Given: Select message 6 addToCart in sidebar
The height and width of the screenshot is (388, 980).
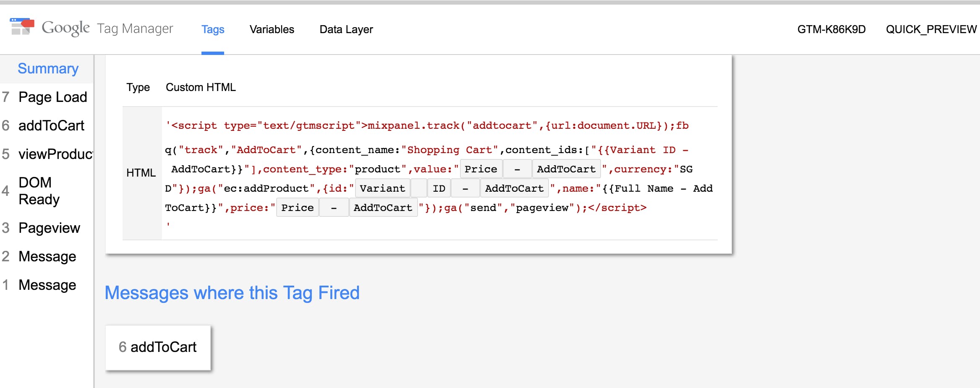Looking at the screenshot, I should 47,126.
